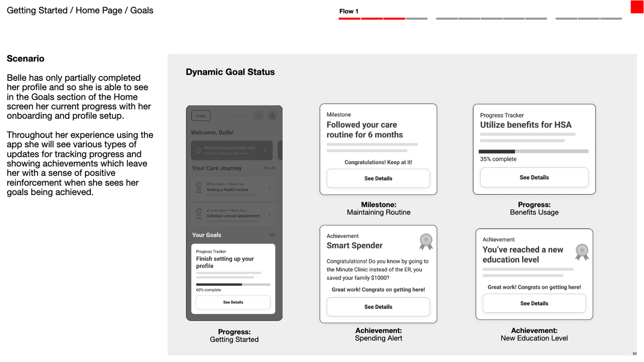Image resolution: width=644 pixels, height=362 pixels.
Task: Click the alert icon on Setting a health routine
Action: coord(198,186)
